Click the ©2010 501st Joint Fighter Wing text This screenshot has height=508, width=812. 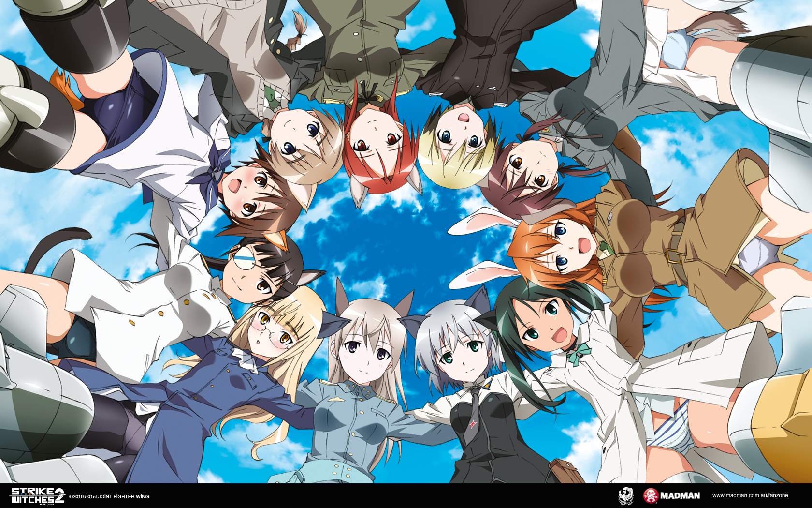click(109, 496)
